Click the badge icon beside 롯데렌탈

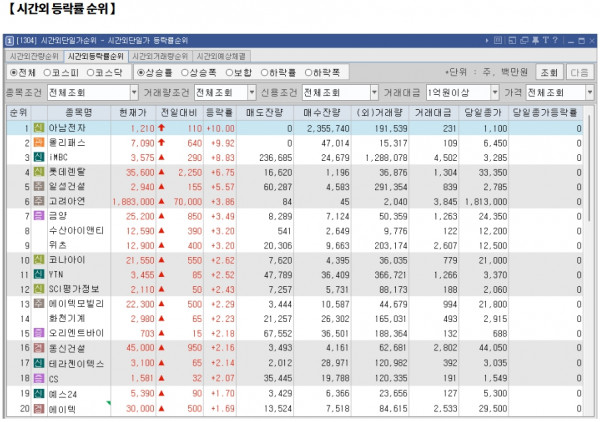39,172
